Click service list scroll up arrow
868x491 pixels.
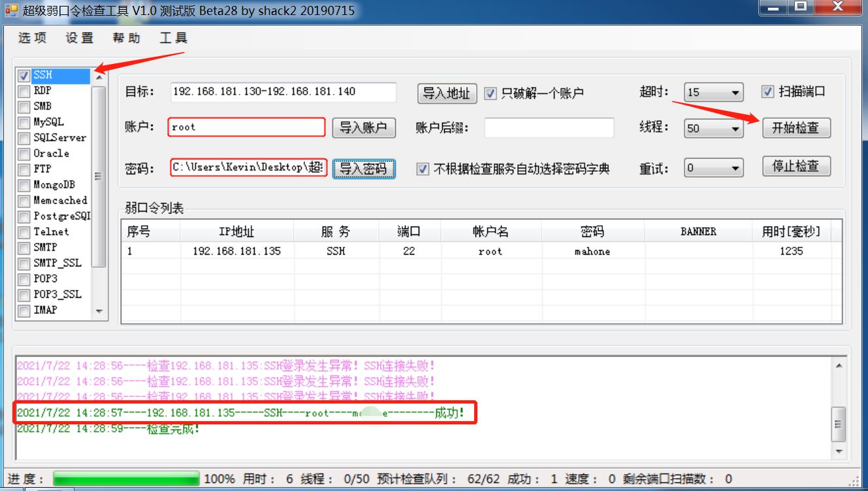point(99,77)
